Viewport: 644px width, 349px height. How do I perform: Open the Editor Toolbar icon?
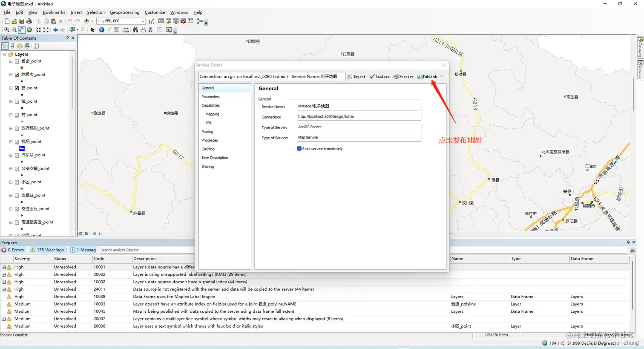click(x=152, y=21)
